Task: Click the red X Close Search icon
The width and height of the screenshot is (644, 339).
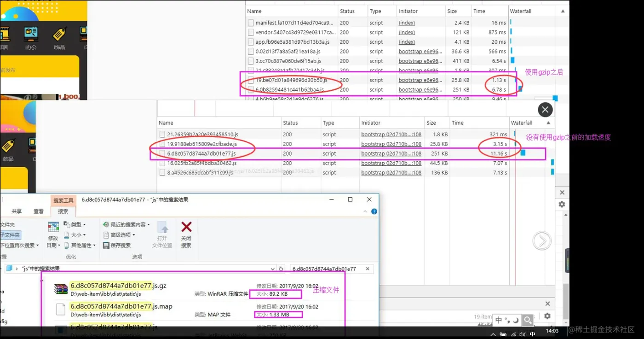Action: pos(186,227)
